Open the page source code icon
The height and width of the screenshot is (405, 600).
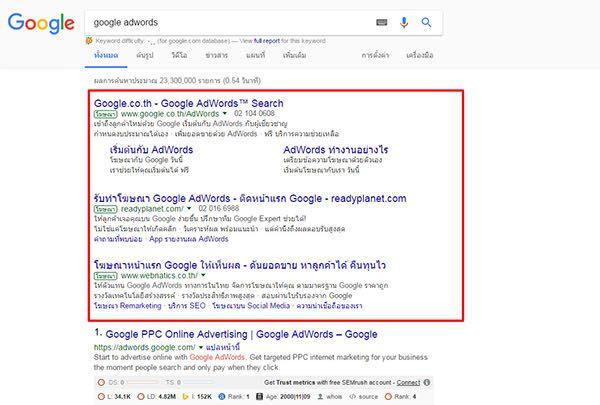(352, 397)
